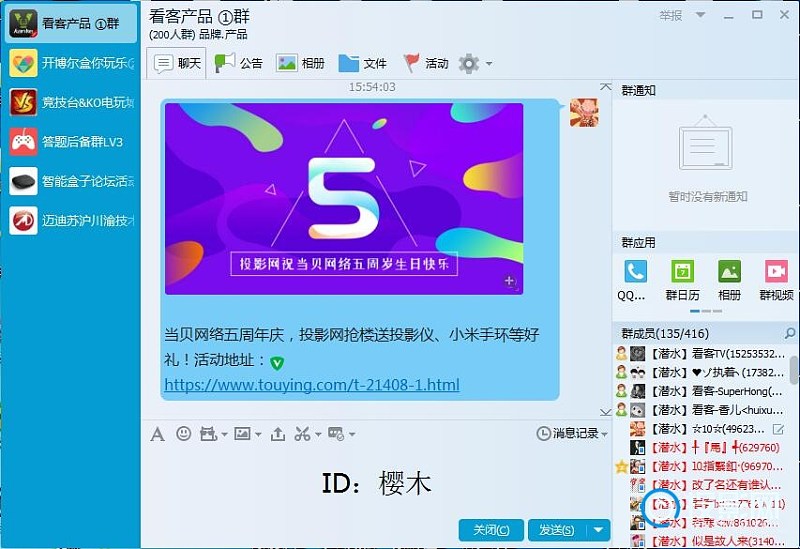Viewport: 800px width, 549px height.
Task: Switch to the 聊天 tab
Action: [x=177, y=63]
